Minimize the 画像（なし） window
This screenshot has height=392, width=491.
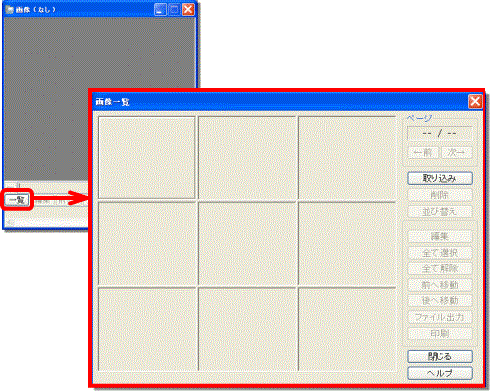[x=160, y=9]
